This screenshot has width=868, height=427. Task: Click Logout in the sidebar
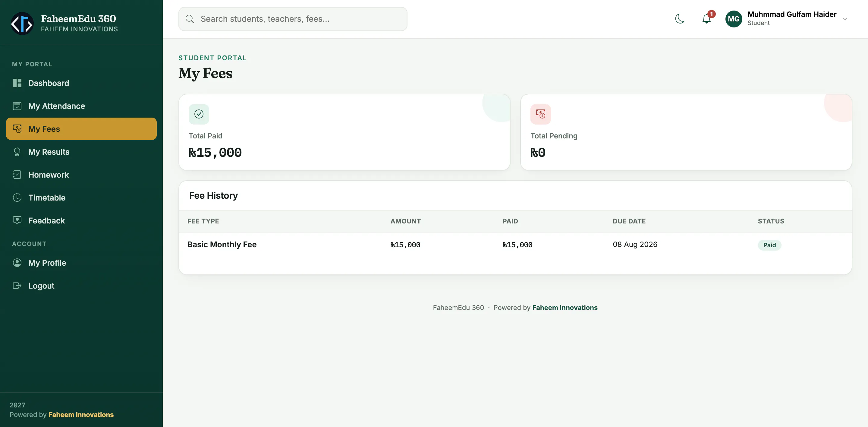pyautogui.click(x=81, y=286)
